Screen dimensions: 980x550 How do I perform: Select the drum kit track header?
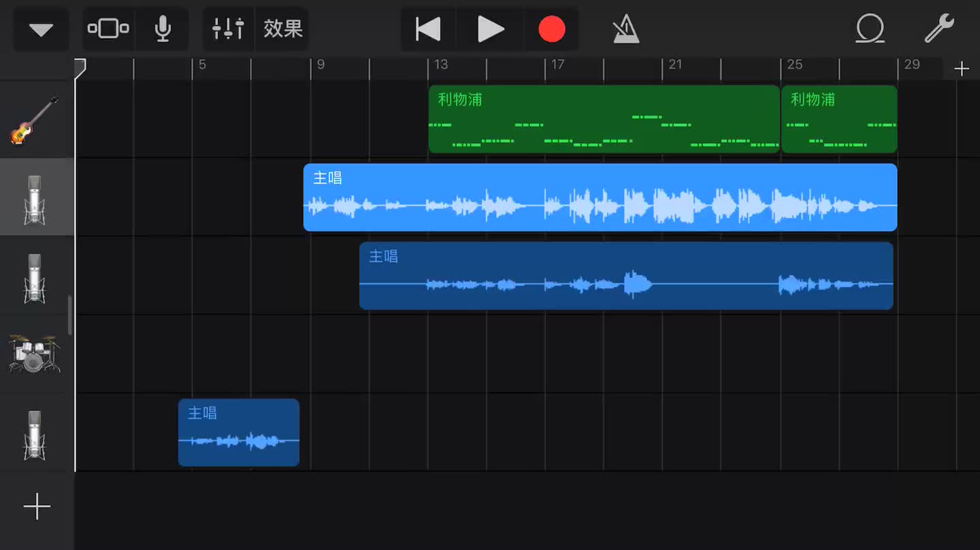coord(35,354)
